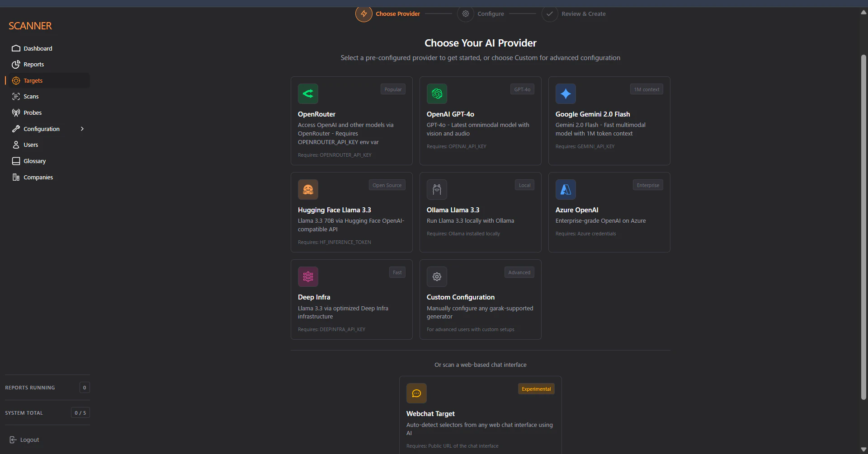The height and width of the screenshot is (454, 868).
Task: Click the Experimental badge on Webchat Target
Action: [x=536, y=389]
